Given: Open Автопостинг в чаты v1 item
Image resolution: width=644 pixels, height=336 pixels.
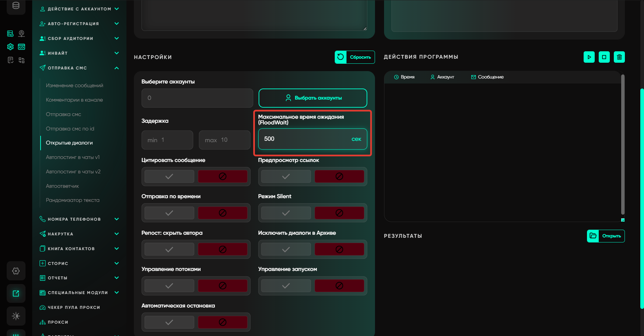Looking at the screenshot, I should 73,157.
